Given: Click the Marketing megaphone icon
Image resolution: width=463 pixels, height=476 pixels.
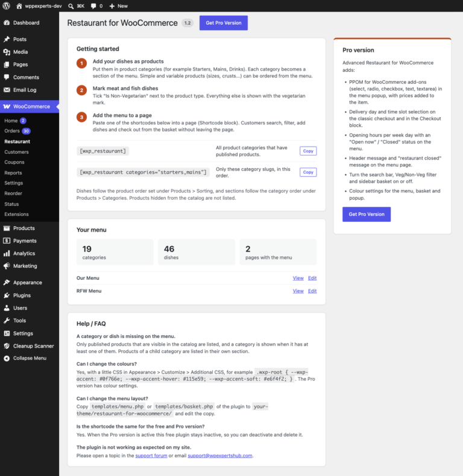Looking at the screenshot, I should (x=7, y=266).
